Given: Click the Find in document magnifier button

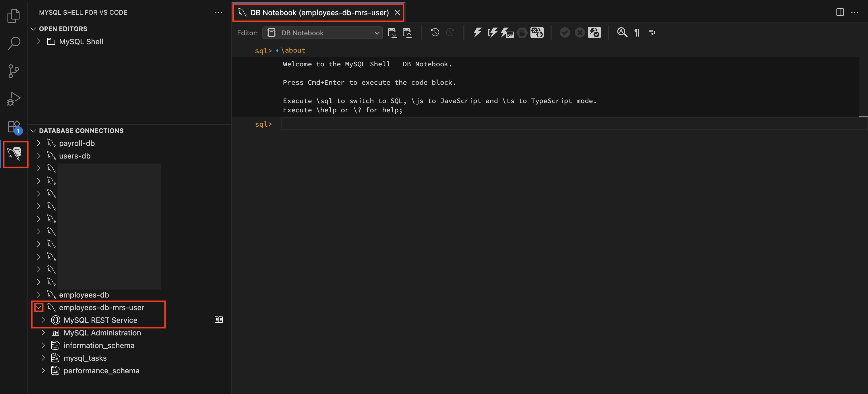Looking at the screenshot, I should pyautogui.click(x=622, y=32).
